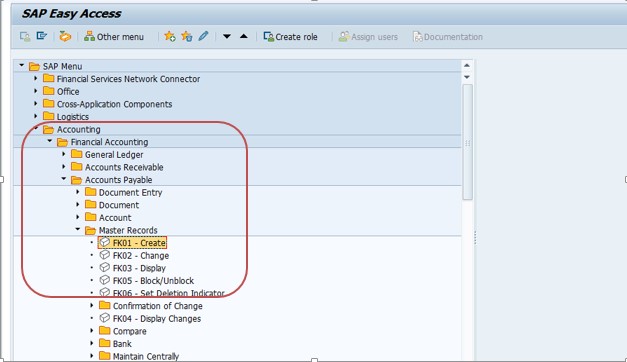
Task: Click the FK02 transaction cube icon
Action: [x=104, y=255]
